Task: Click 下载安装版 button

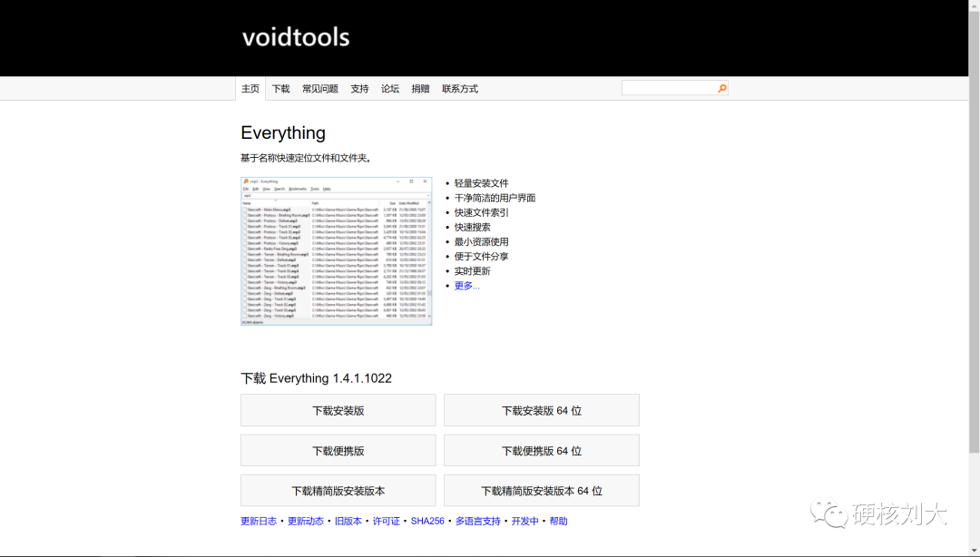Action: point(338,410)
